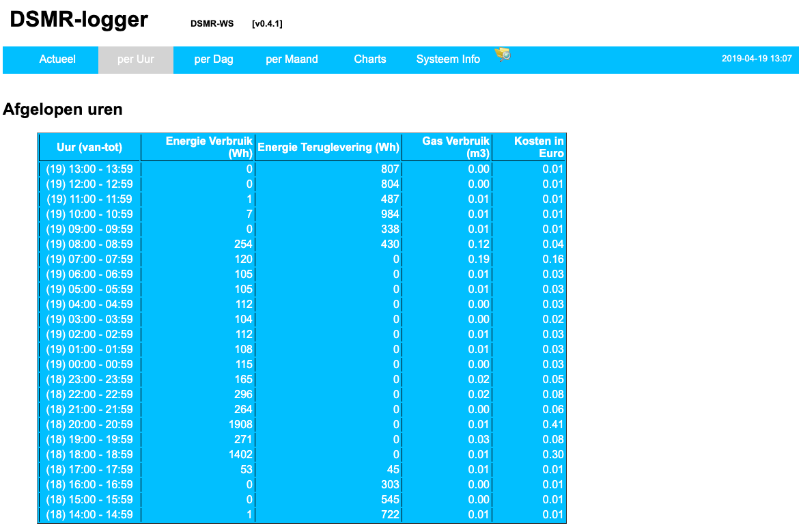Image resolution: width=801 pixels, height=532 pixels.
Task: Go to the per Maand tab
Action: [x=292, y=59]
